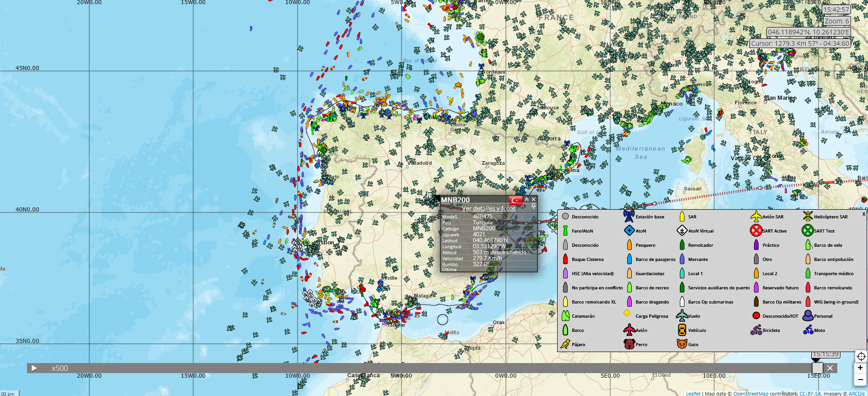Zoom out with the minus button
Screen dimensions: 868x396
point(861,380)
